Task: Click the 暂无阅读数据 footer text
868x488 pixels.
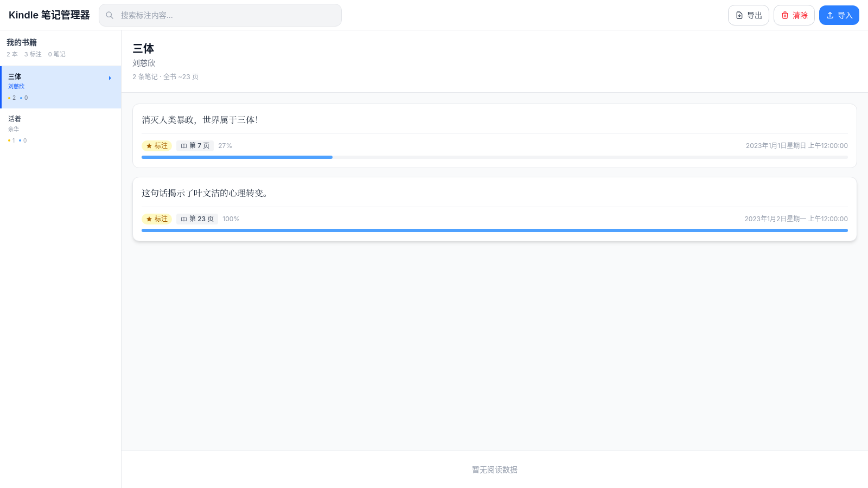Action: pos(495,470)
